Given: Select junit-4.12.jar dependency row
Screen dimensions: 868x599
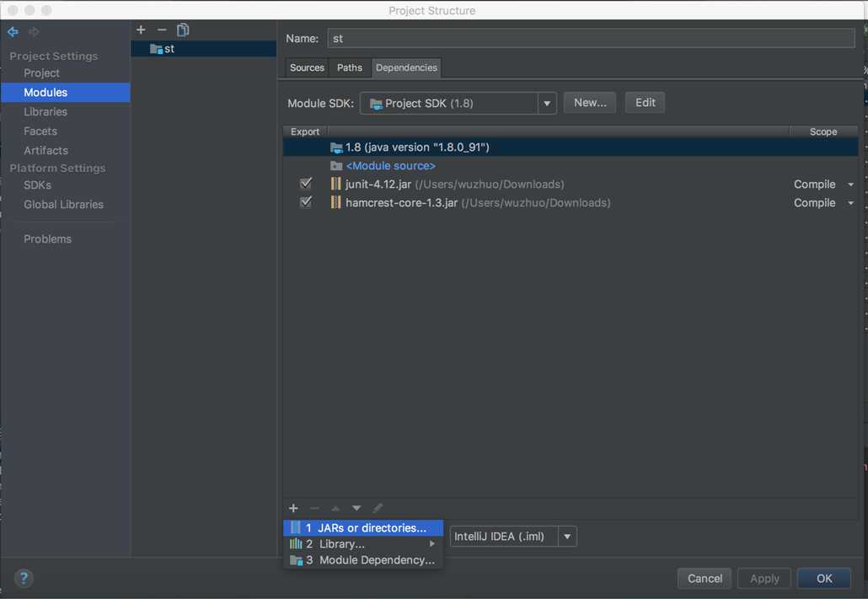Looking at the screenshot, I should [571, 185].
